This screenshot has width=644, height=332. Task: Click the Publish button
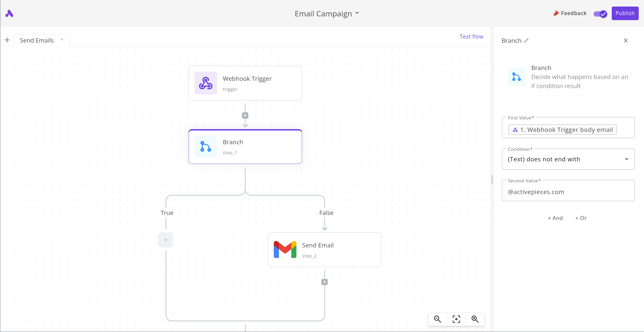(625, 13)
